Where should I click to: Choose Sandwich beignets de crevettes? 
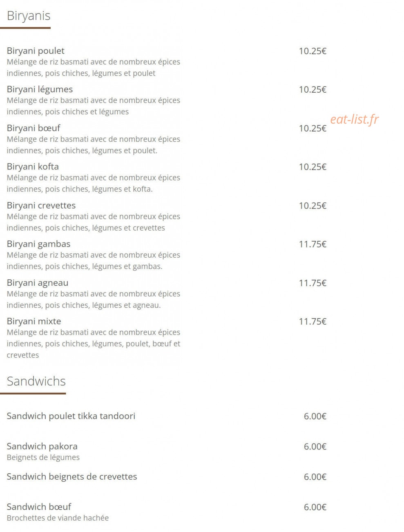[72, 476]
